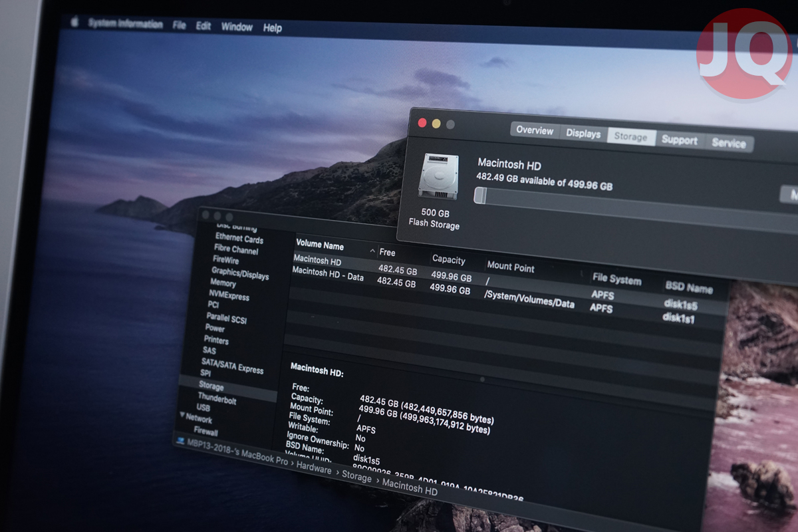This screenshot has width=798, height=532.
Task: Sort by the Mount Point column header
Action: (x=511, y=267)
